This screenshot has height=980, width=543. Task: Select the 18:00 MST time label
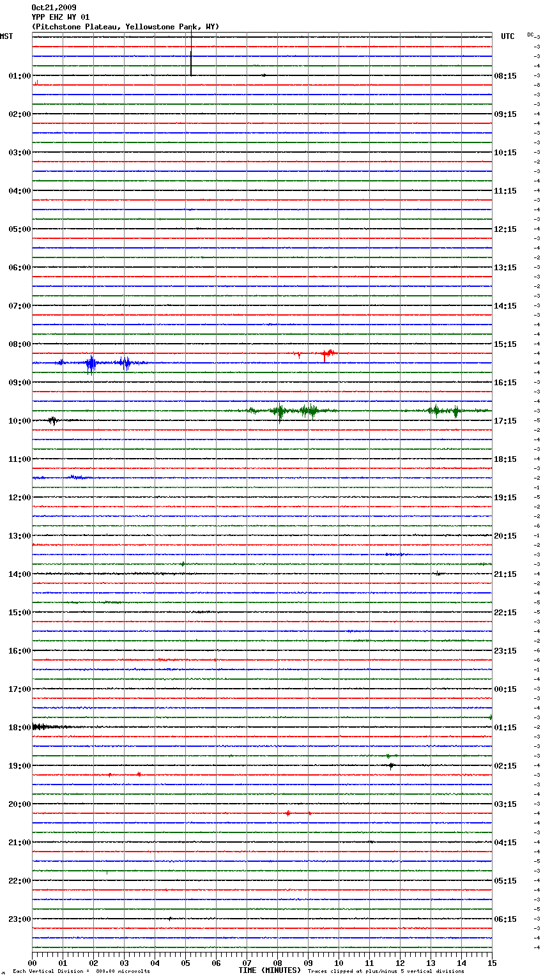pos(20,727)
